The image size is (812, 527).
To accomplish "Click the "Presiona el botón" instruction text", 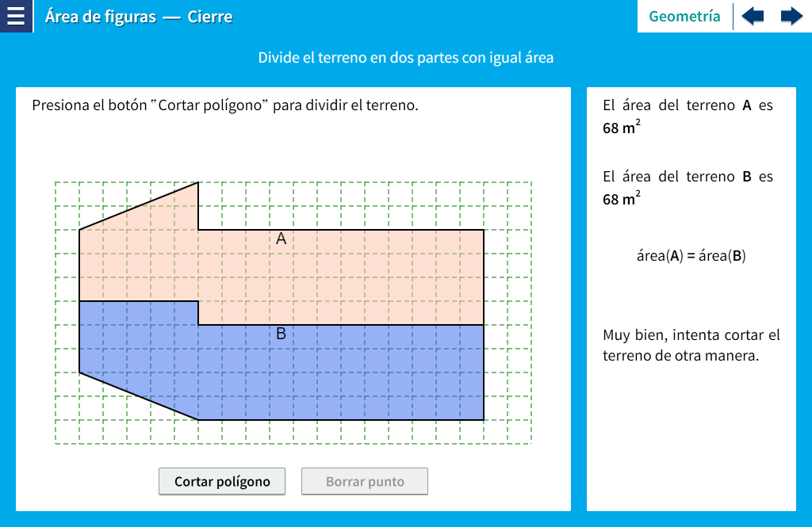I will click(224, 105).
